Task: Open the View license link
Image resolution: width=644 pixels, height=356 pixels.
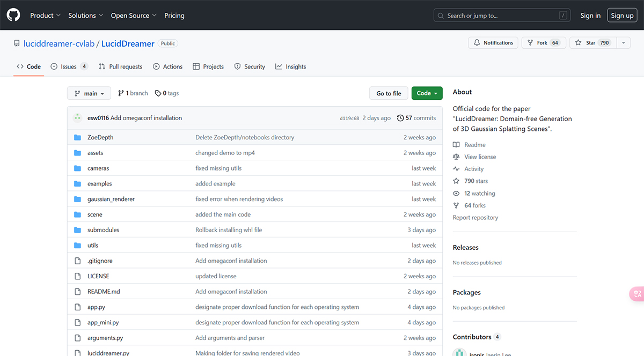Action: coord(480,157)
